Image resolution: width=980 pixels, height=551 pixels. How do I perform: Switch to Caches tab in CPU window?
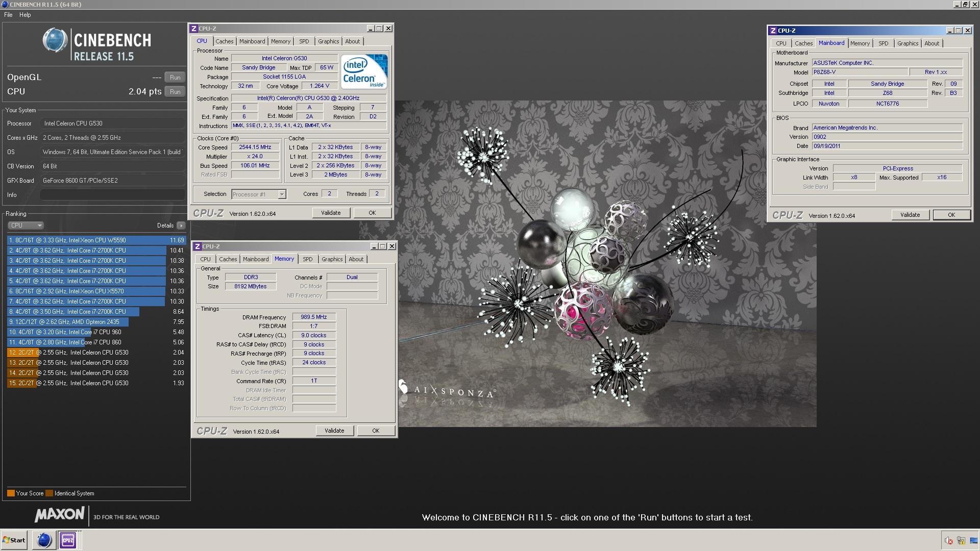pyautogui.click(x=224, y=41)
